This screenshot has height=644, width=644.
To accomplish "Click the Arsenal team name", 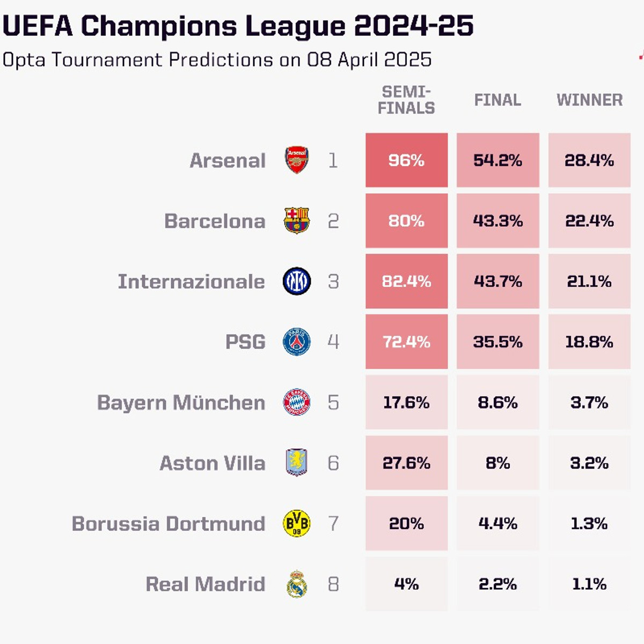I will [228, 160].
